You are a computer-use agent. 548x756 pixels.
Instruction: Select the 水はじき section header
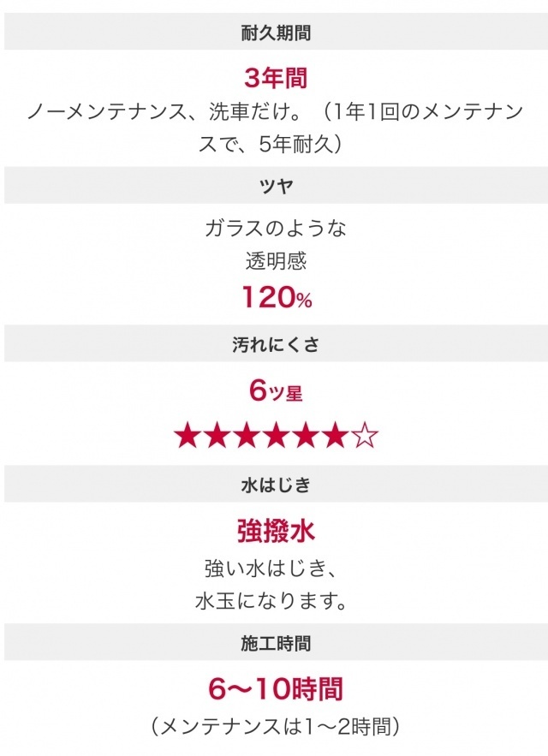click(276, 485)
